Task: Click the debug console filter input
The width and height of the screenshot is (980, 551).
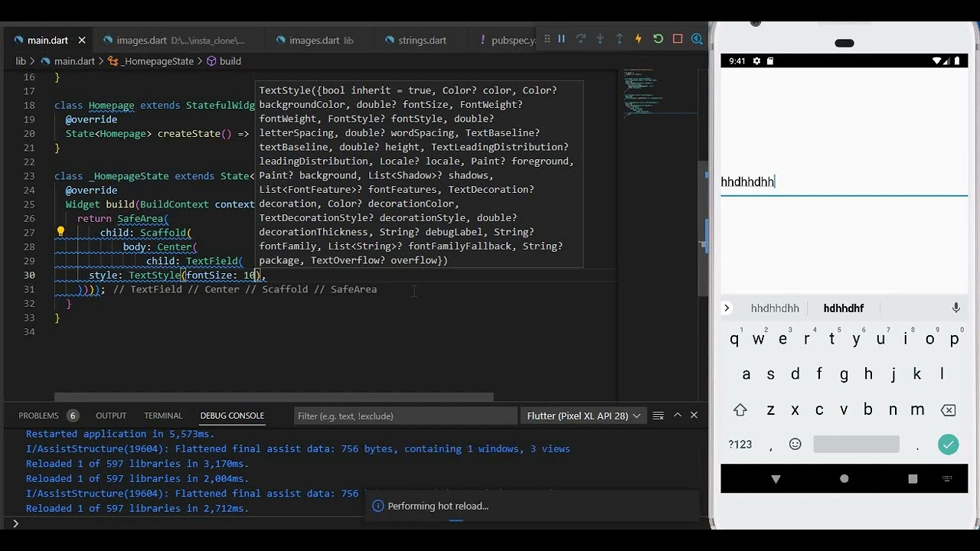Action: 406,416
